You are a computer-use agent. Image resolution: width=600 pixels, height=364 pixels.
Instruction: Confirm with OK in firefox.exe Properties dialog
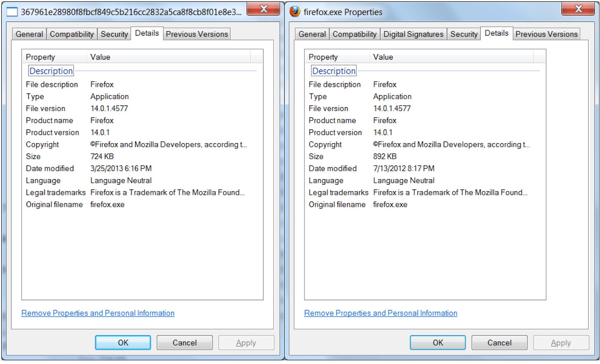438,343
